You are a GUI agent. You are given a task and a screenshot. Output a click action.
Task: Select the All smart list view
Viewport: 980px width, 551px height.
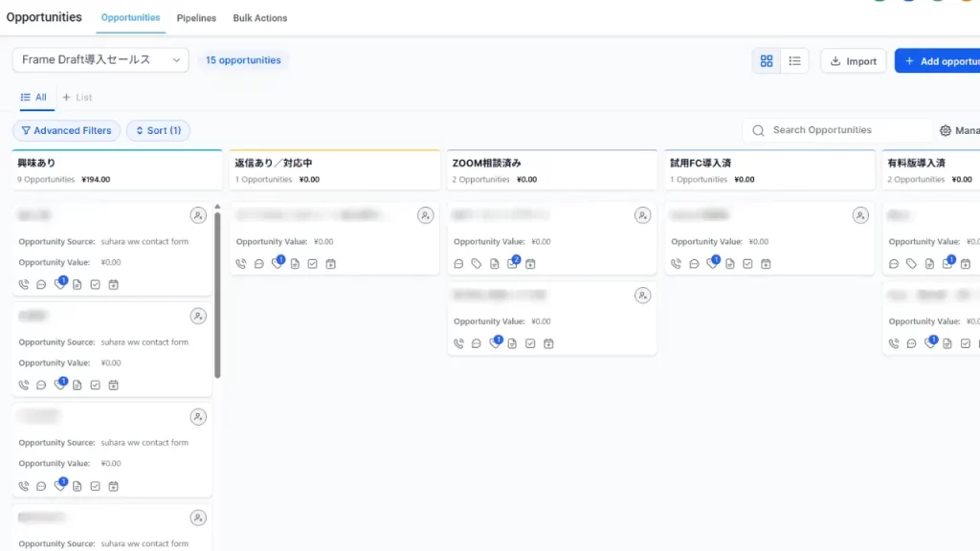coord(33,98)
